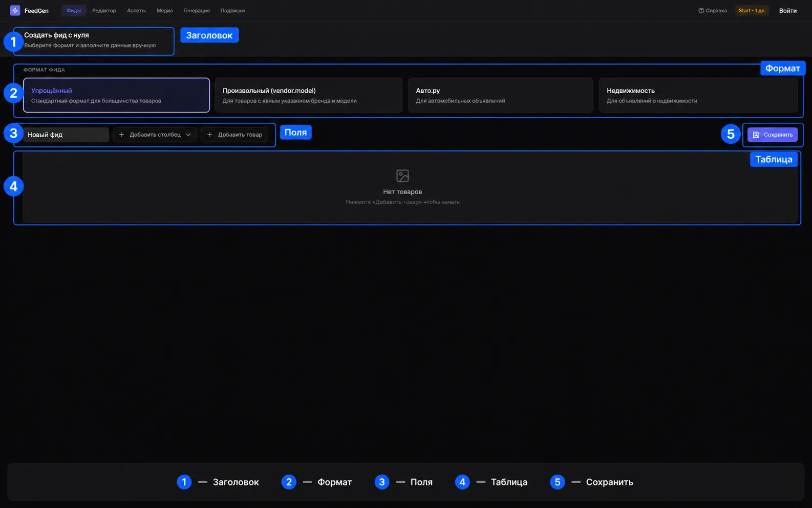Pick the Недвижимость format card
The image size is (812, 508).
click(x=698, y=95)
